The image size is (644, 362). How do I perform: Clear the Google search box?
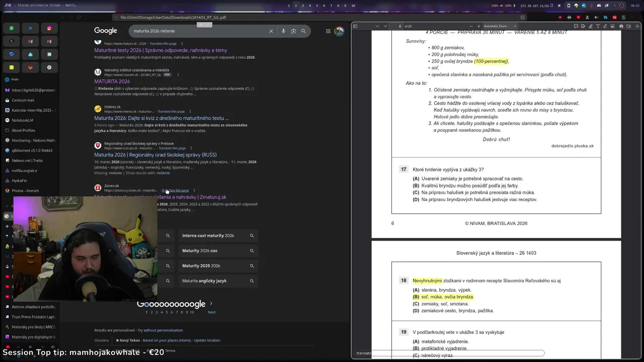click(x=271, y=31)
